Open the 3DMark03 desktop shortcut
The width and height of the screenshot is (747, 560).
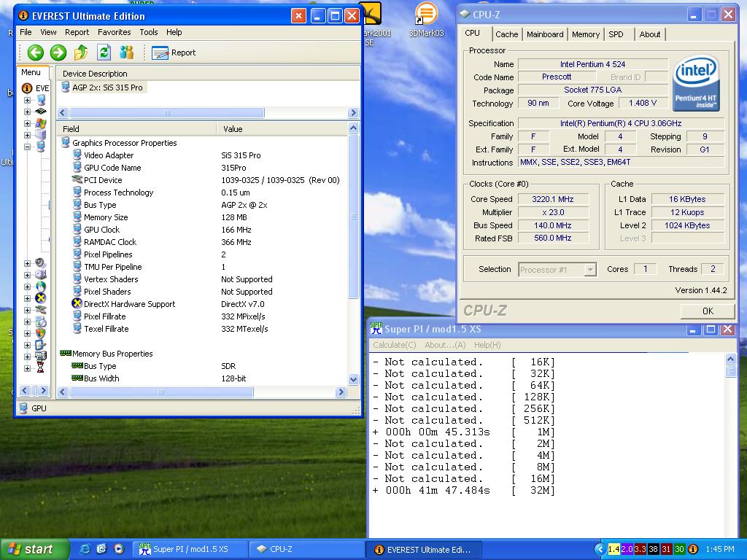point(426,20)
